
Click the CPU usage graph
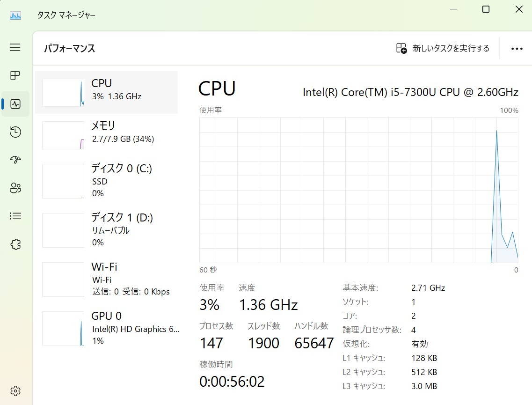pos(358,190)
